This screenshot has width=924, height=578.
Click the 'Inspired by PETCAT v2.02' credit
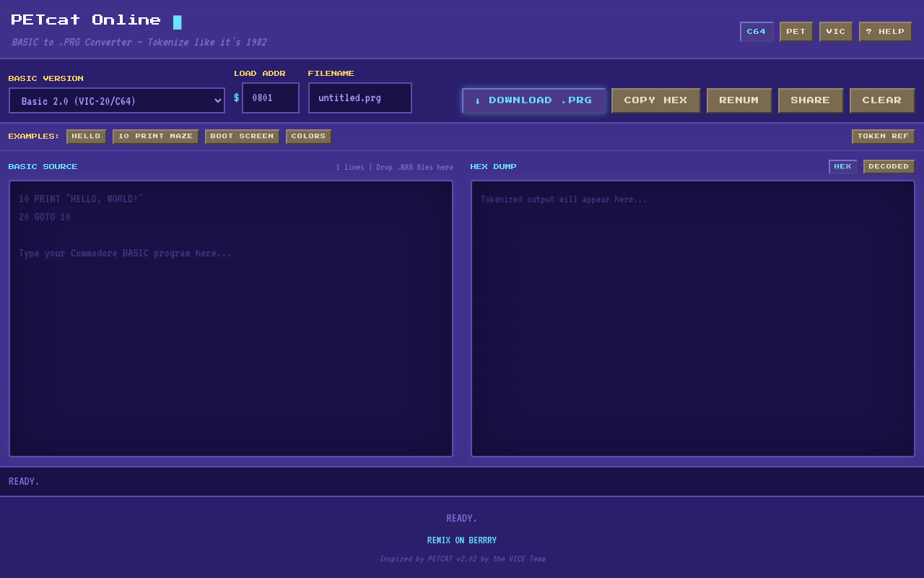click(x=462, y=558)
